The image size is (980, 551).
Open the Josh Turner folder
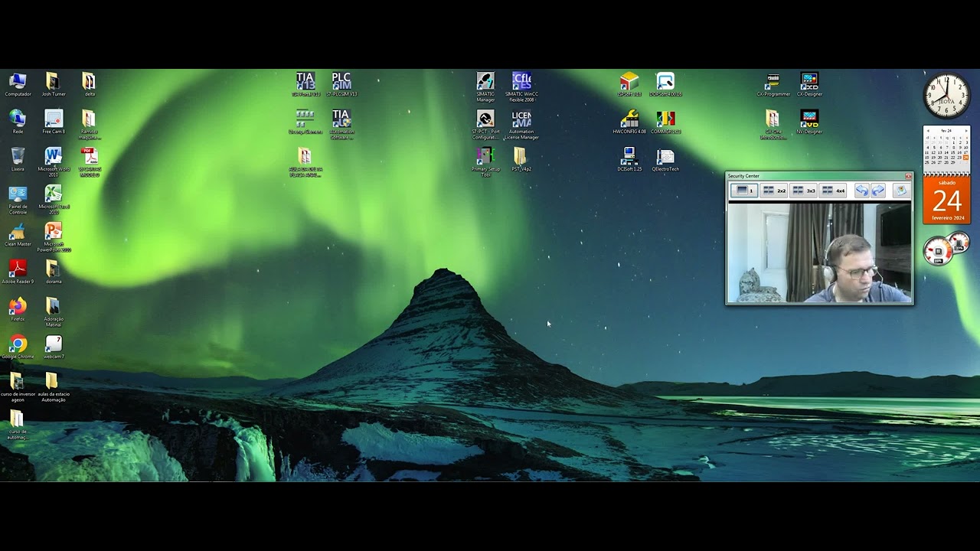click(53, 84)
